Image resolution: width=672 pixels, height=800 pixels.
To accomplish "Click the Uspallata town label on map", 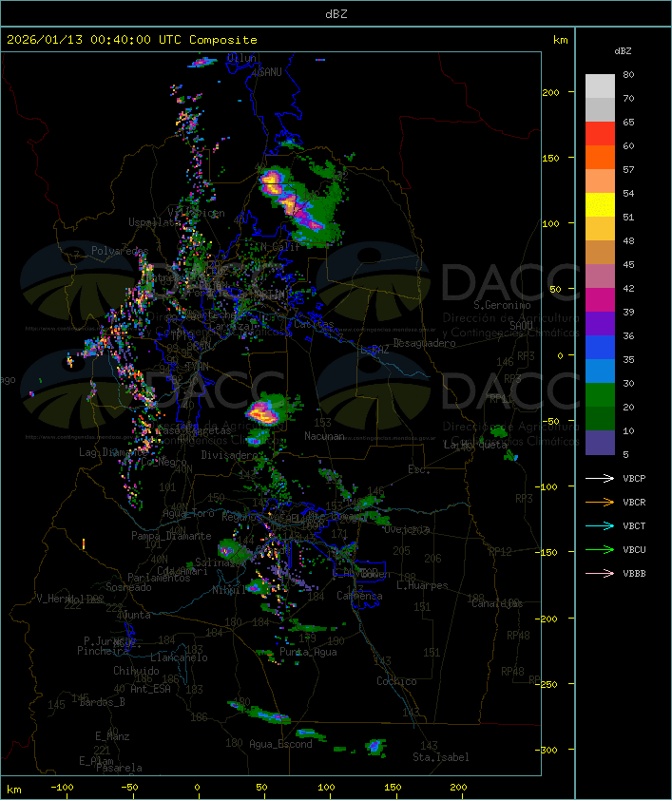I will [x=154, y=221].
